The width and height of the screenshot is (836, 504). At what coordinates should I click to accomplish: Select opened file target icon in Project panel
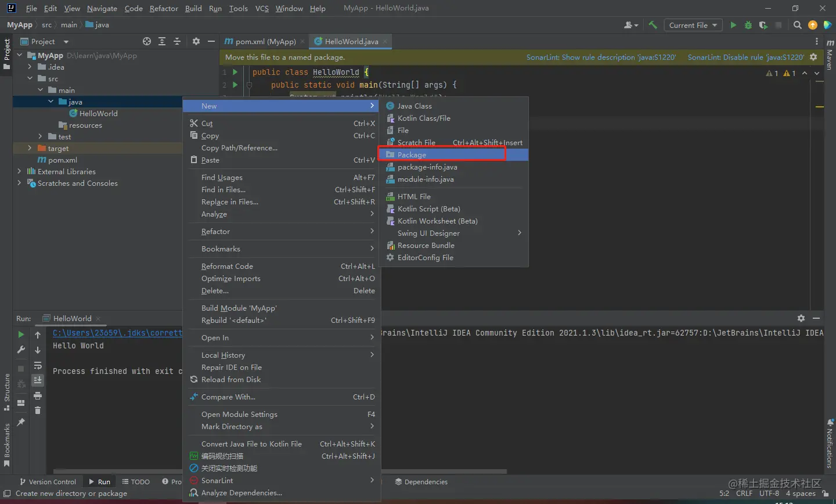[x=147, y=41]
